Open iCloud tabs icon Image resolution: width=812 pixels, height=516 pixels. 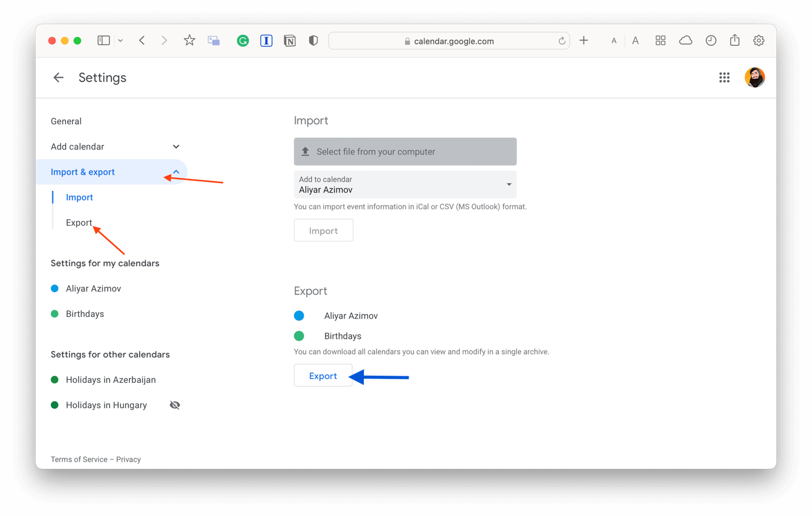(x=685, y=41)
